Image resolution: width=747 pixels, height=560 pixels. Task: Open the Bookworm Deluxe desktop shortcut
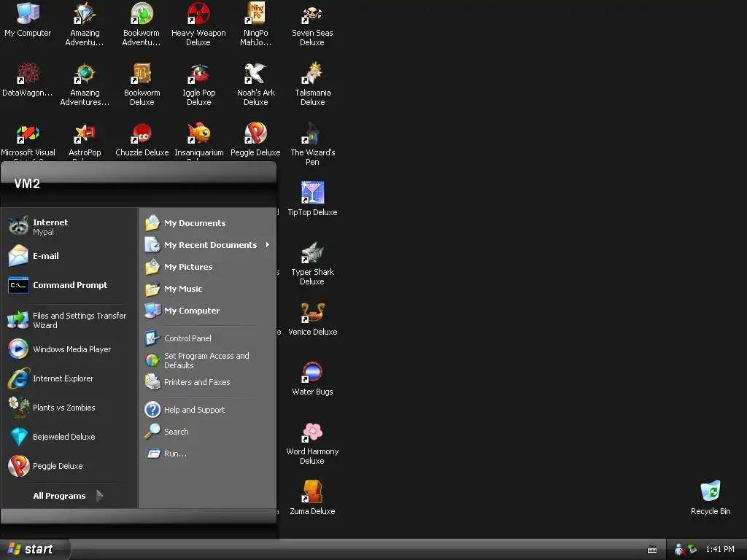tap(142, 85)
